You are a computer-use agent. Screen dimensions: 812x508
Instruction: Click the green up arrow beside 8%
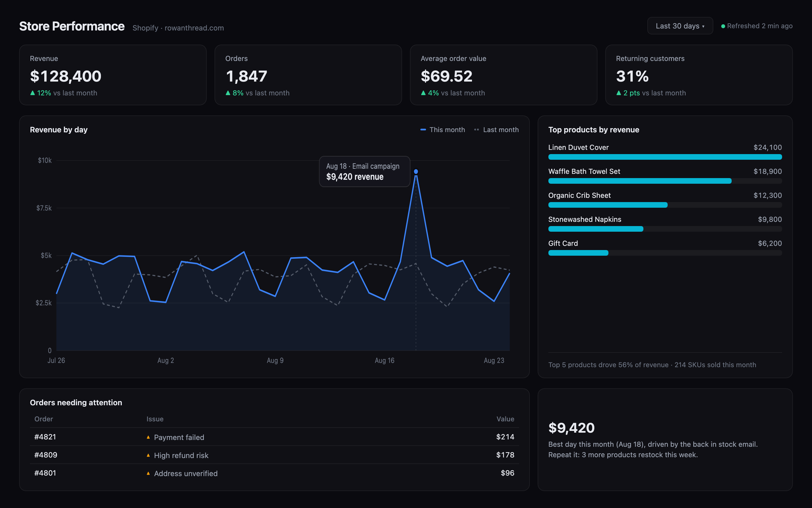point(228,93)
